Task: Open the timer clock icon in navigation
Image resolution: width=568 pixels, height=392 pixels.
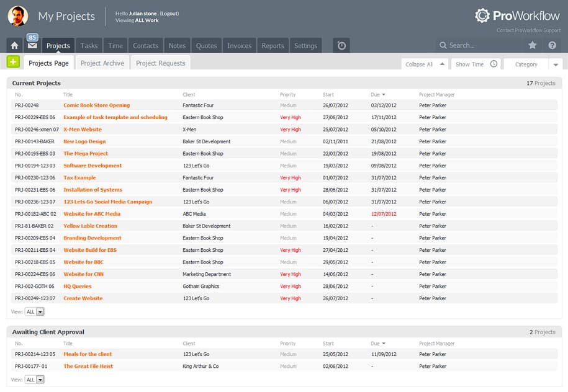Action: (x=341, y=46)
